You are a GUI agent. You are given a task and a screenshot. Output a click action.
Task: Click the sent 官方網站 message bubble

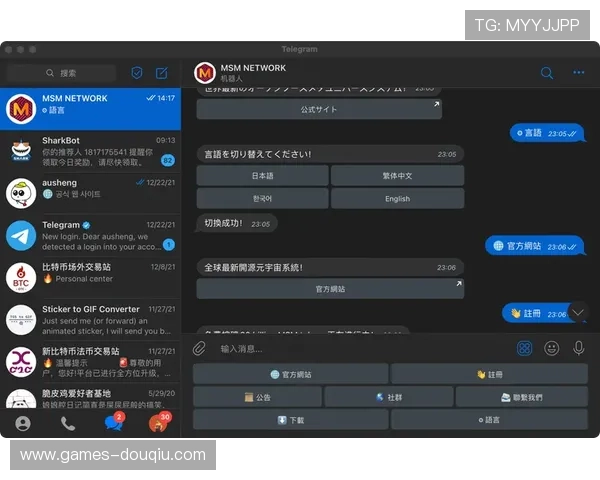[535, 246]
